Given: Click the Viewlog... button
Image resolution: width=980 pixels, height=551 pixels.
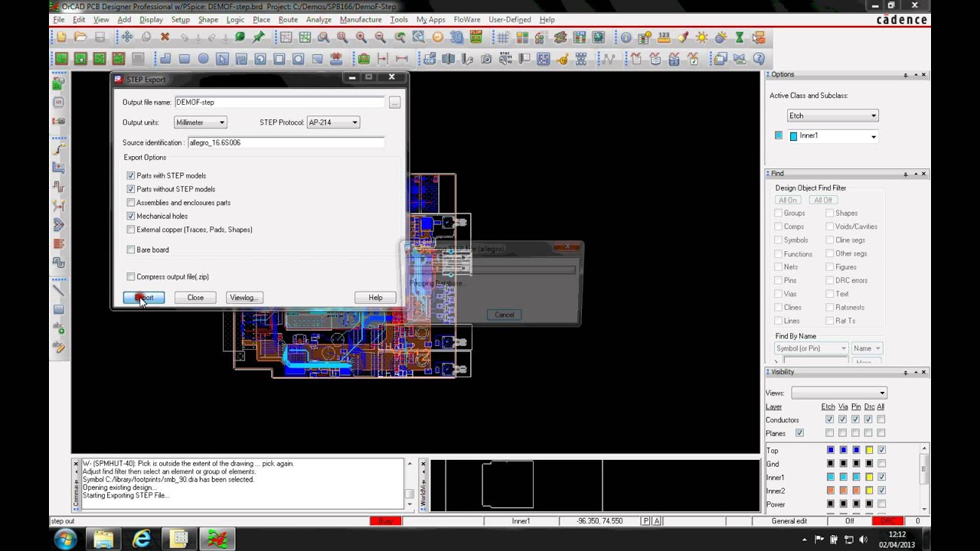Looking at the screenshot, I should click(x=244, y=298).
